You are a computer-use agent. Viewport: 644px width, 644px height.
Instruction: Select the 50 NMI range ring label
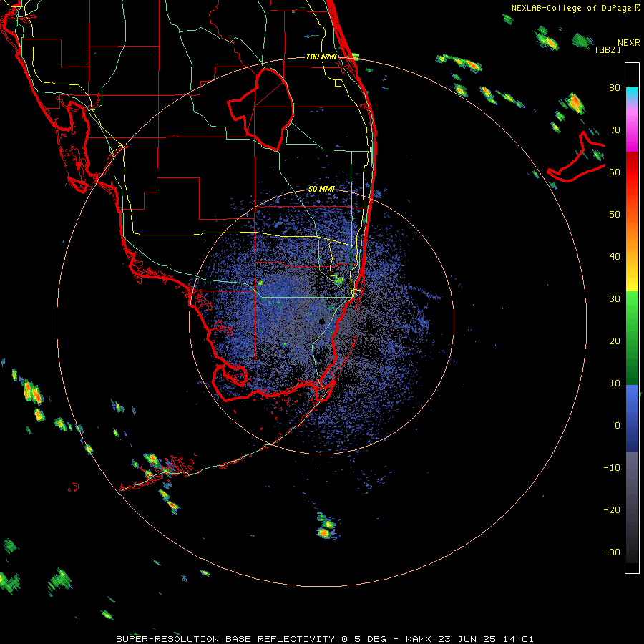tap(321, 190)
